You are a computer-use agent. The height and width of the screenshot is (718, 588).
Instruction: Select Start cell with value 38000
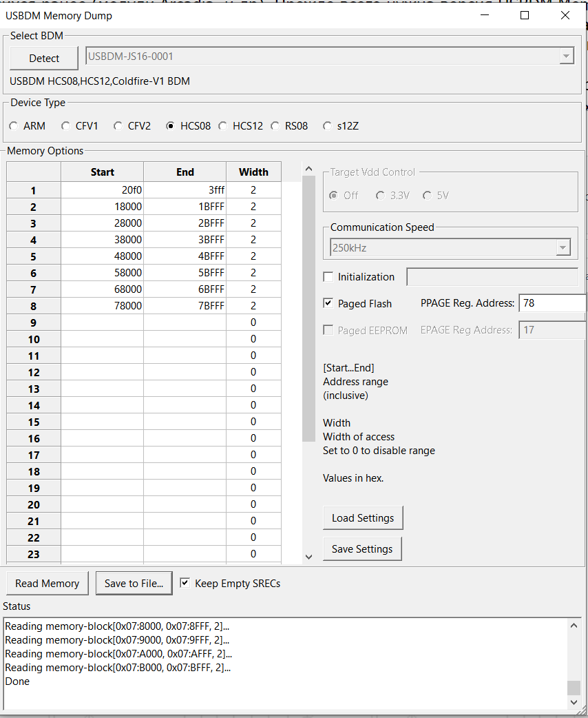(x=102, y=240)
